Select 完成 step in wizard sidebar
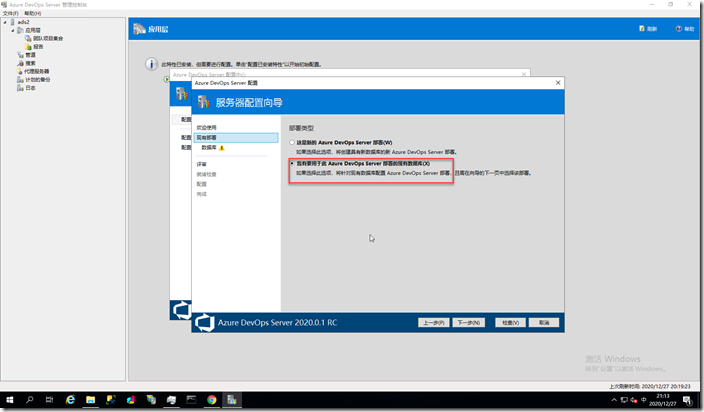This screenshot has width=704, height=412. tap(202, 194)
